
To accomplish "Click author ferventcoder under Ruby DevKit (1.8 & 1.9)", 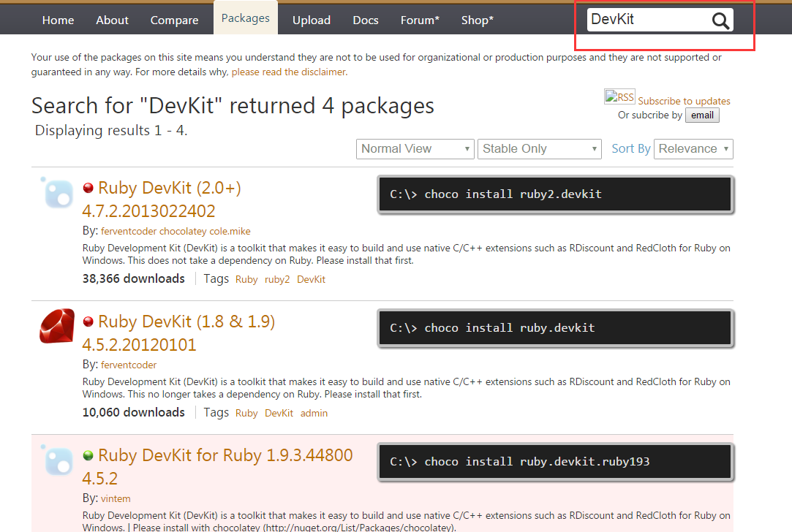I will pos(129,365).
